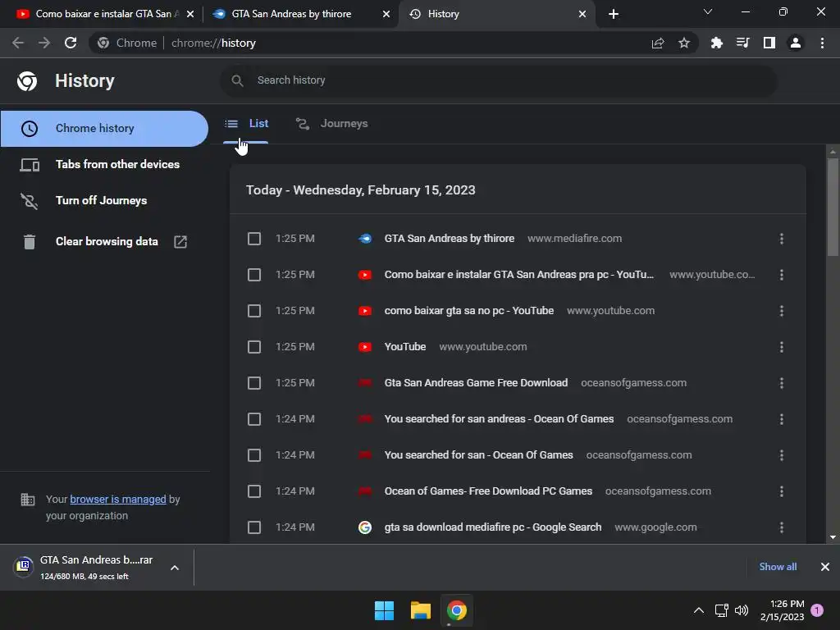
Task: Open actions menu for 'gta sa download mediafire pc'
Action: point(782,527)
